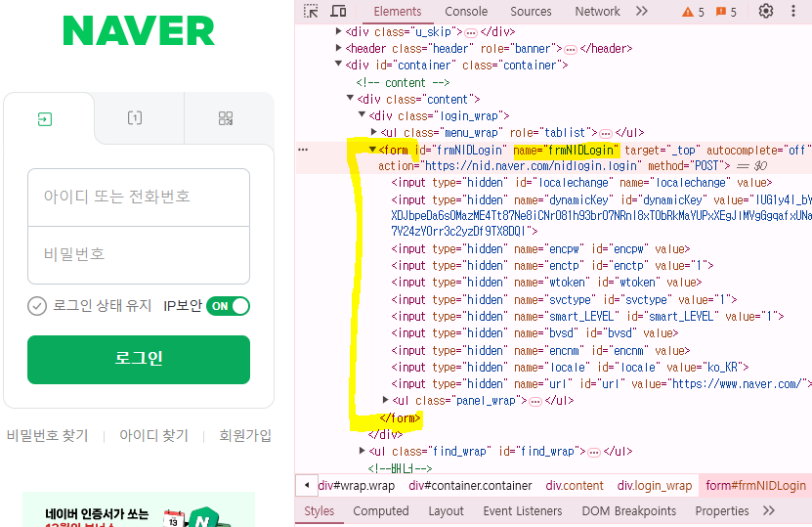Open the Network tab
The image size is (812, 527).
tap(597, 12)
